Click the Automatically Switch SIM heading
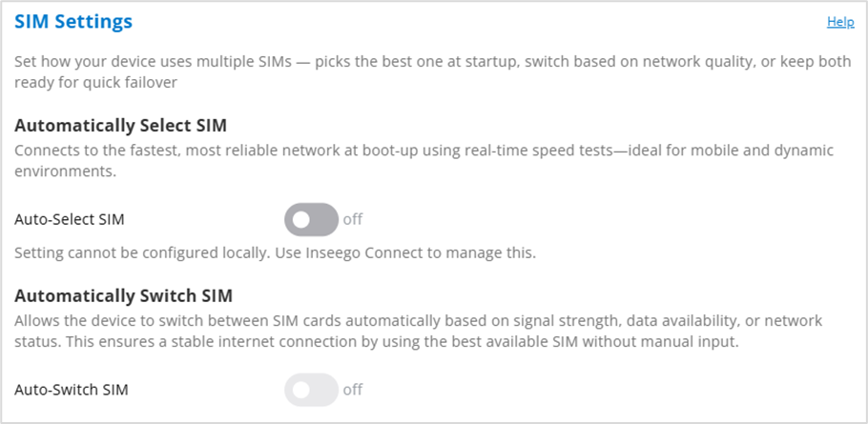This screenshot has width=868, height=424. 124,294
